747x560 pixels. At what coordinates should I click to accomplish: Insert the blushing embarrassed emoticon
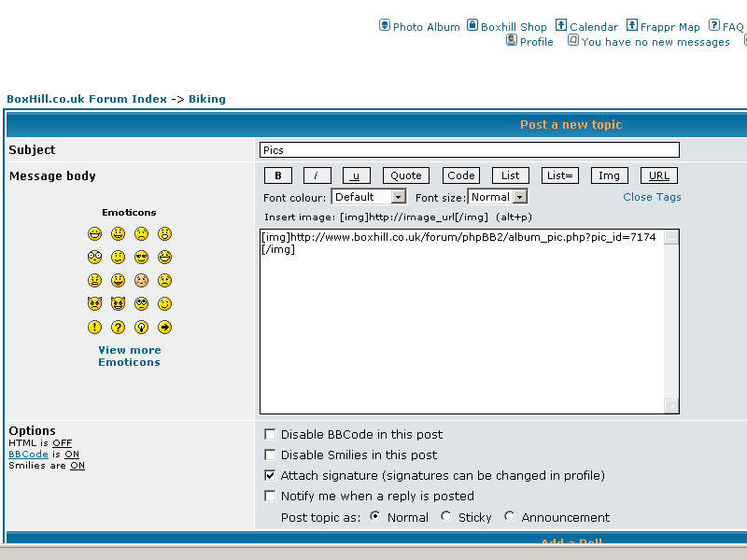[x=141, y=280]
